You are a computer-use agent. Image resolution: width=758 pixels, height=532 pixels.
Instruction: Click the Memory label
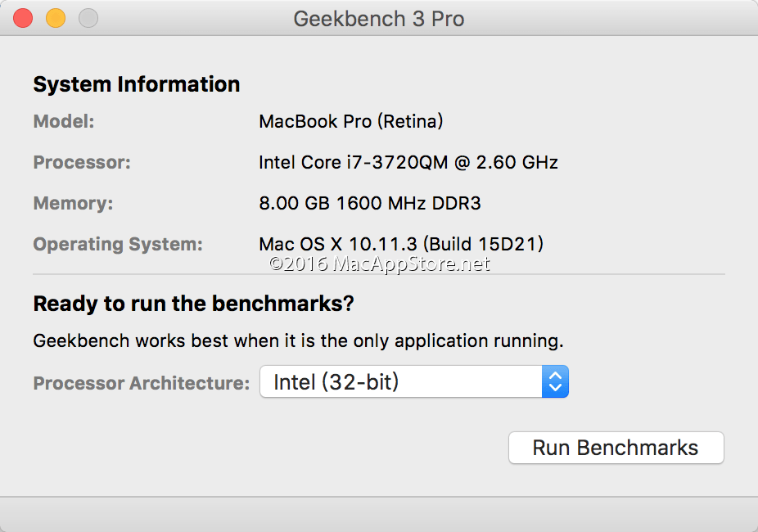click(x=73, y=204)
